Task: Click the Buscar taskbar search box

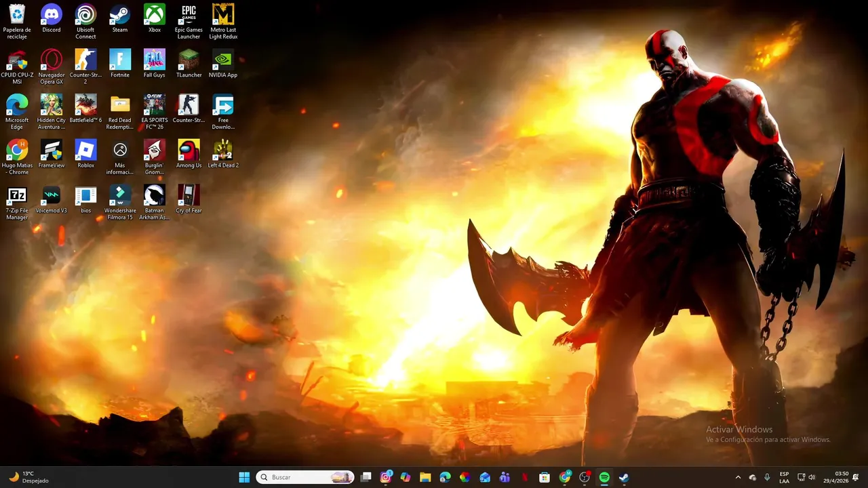Action: click(305, 477)
